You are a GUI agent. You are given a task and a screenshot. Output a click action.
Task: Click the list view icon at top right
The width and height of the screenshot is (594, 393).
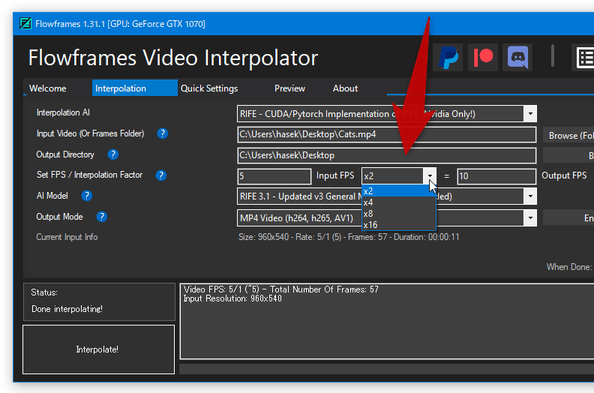coord(583,58)
